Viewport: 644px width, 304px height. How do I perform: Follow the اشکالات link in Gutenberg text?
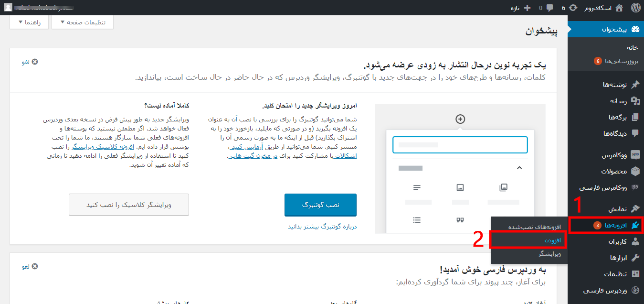(344, 156)
